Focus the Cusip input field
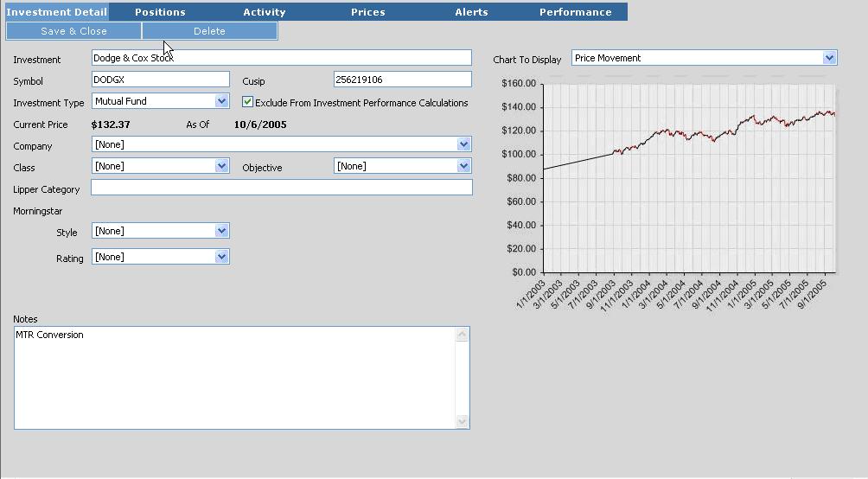This screenshot has width=868, height=479. (402, 80)
